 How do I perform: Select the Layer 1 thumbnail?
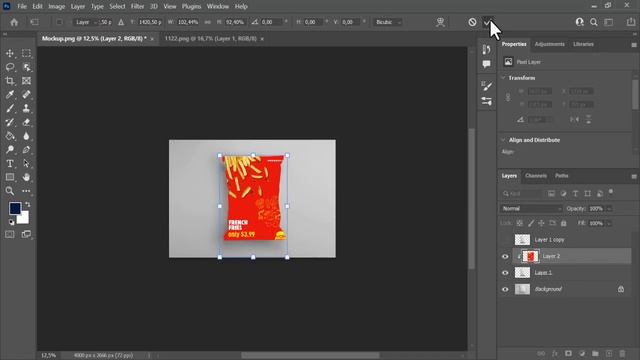[x=522, y=273]
